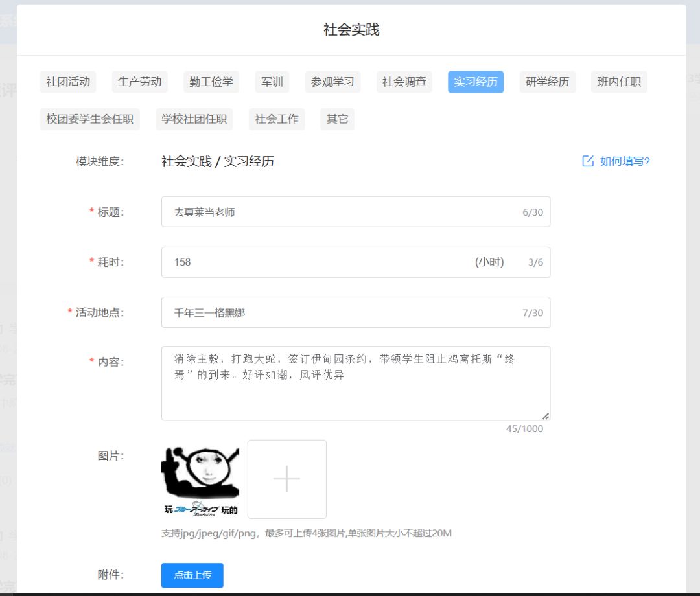Click the 支持jpg/jpeg/gif/png upload hint text
The height and width of the screenshot is (596, 700).
tap(307, 533)
